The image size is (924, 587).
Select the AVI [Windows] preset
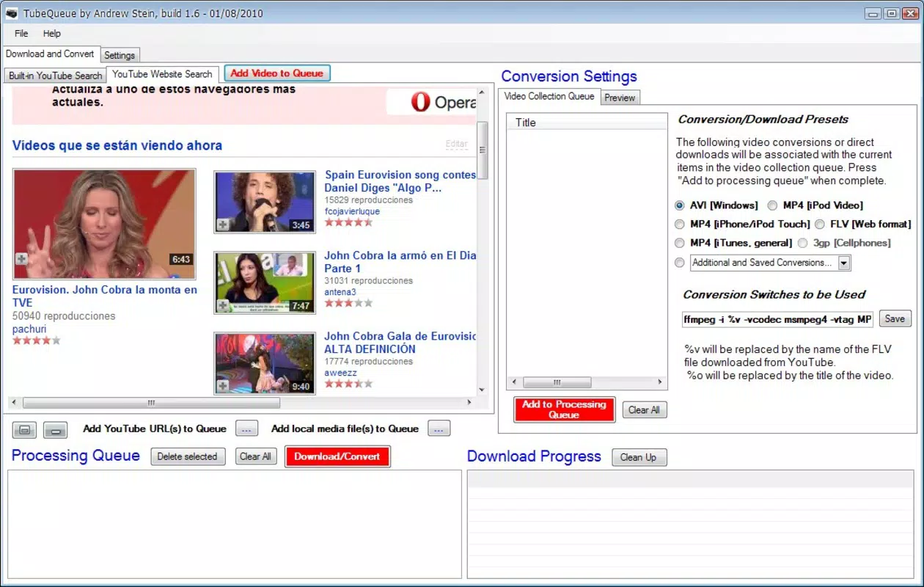tap(680, 205)
